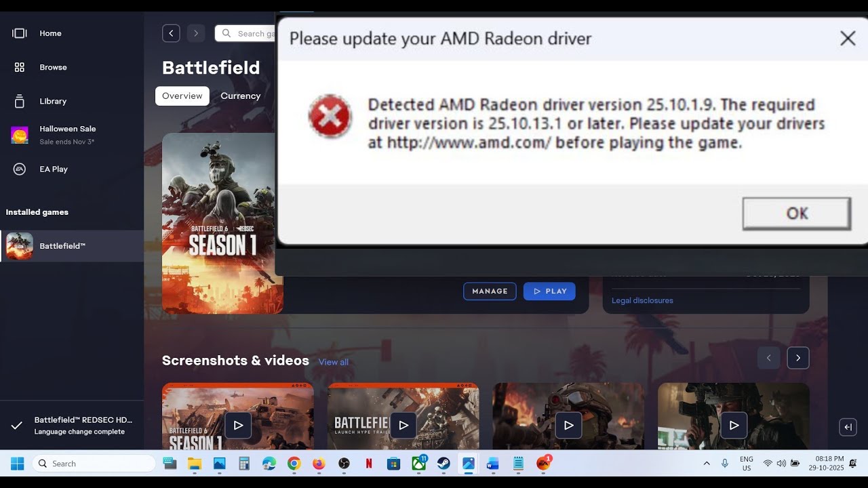Open Calculator from the taskbar
The image size is (868, 488).
244,464
